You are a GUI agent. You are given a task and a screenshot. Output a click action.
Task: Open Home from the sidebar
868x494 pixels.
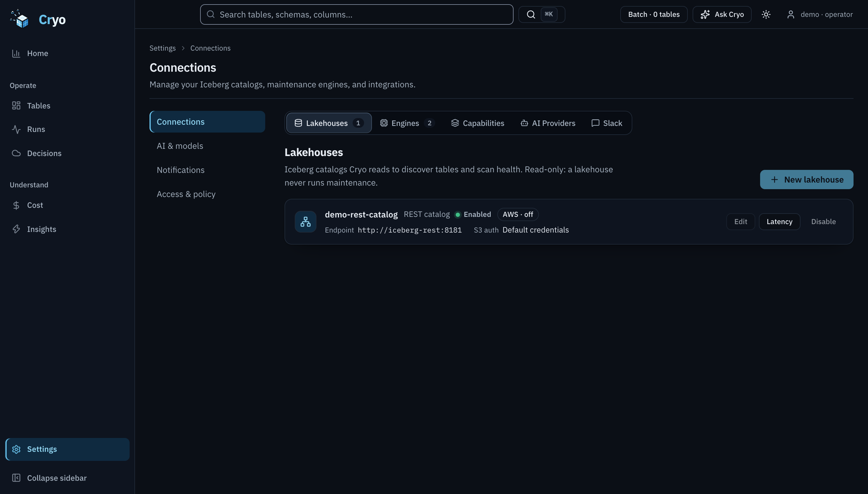click(x=67, y=53)
